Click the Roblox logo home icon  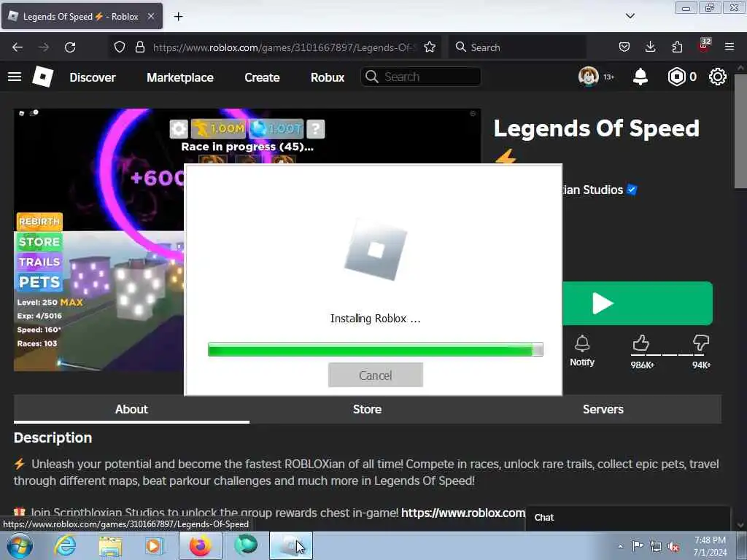pyautogui.click(x=42, y=77)
